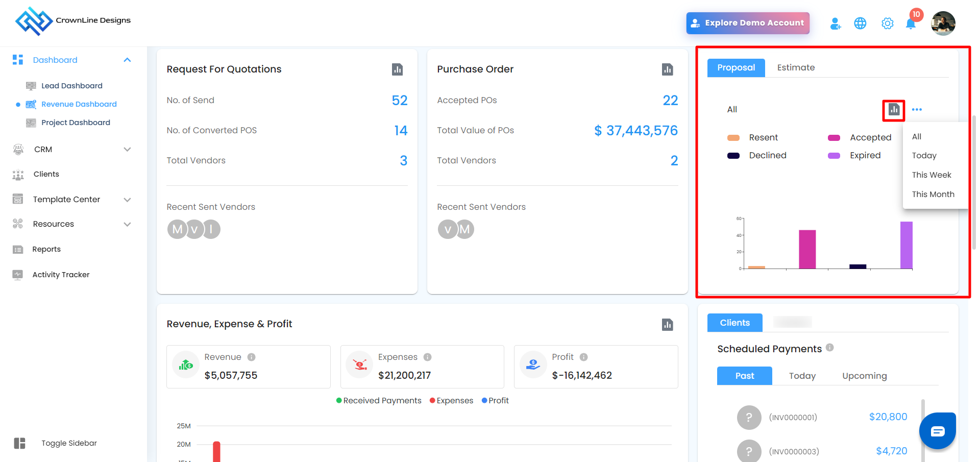Open the three-dot menu in Proposal panel

[x=917, y=110]
